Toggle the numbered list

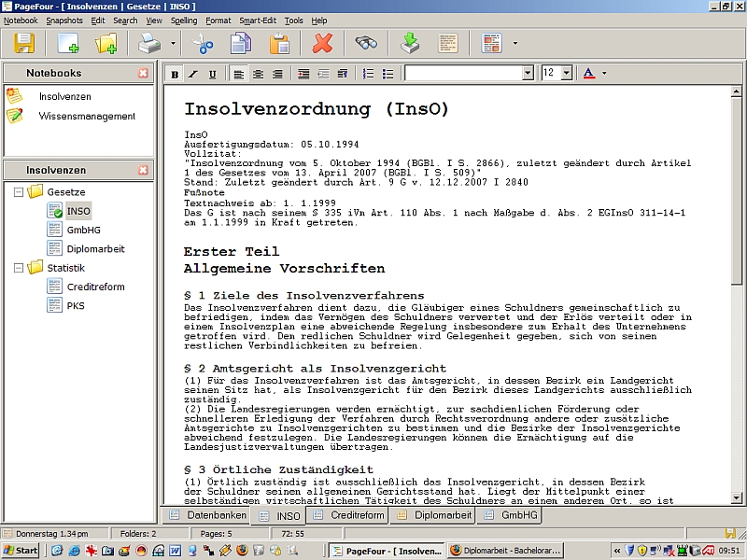[368, 74]
